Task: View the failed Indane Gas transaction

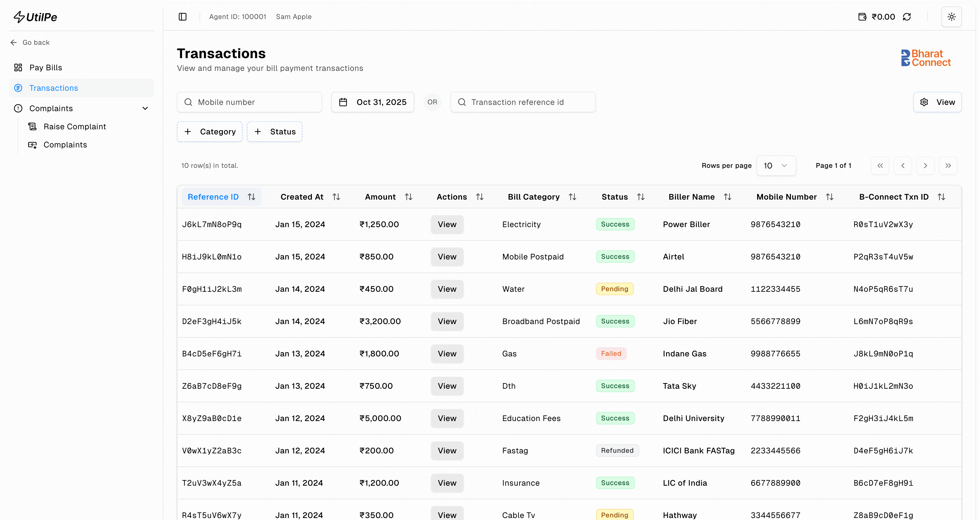Action: [447, 353]
